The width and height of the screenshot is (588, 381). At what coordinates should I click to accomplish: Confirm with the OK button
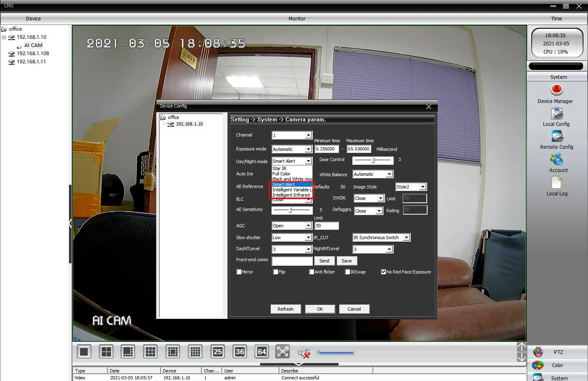tap(320, 309)
